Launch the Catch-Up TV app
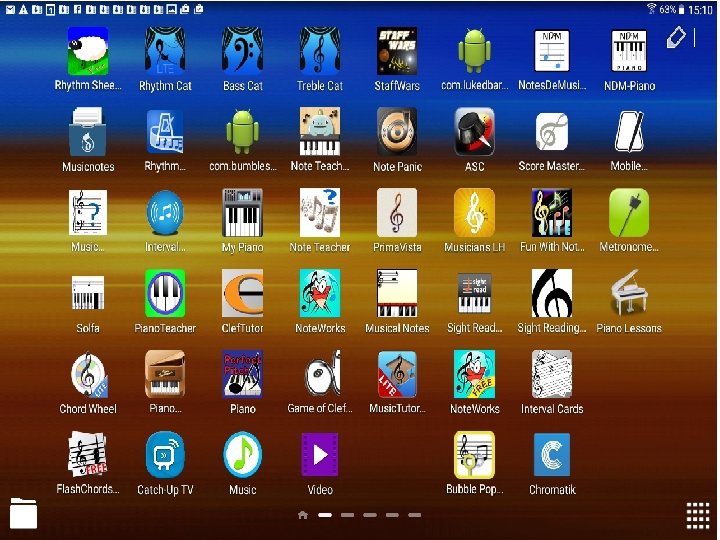The width and height of the screenshot is (720, 540). (165, 456)
